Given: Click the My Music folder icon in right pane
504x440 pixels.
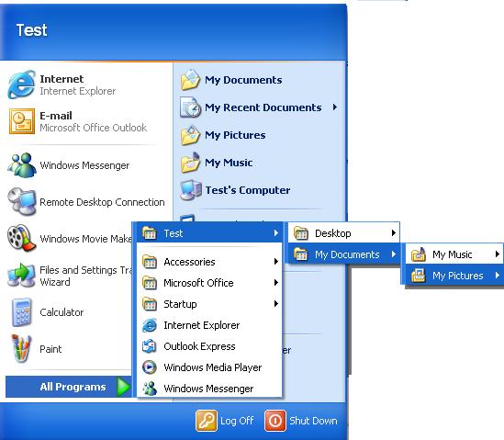Looking at the screenshot, I should tap(190, 163).
